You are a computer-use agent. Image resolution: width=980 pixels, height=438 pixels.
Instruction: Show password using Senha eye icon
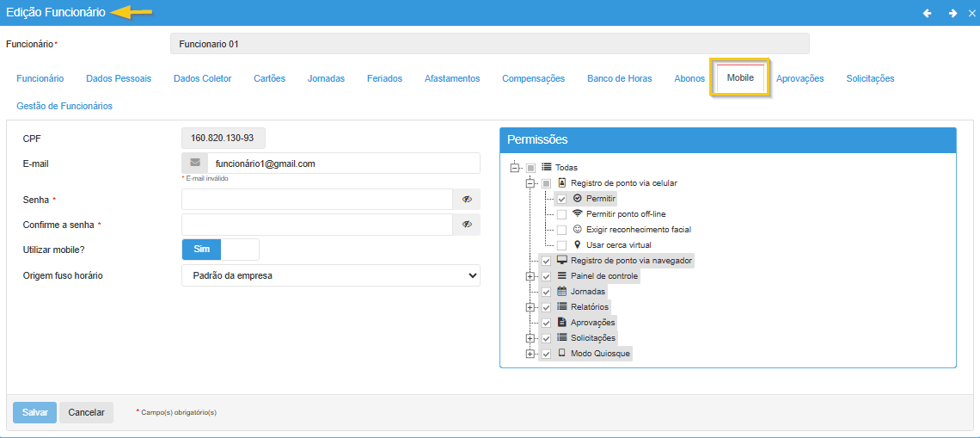[x=467, y=200]
